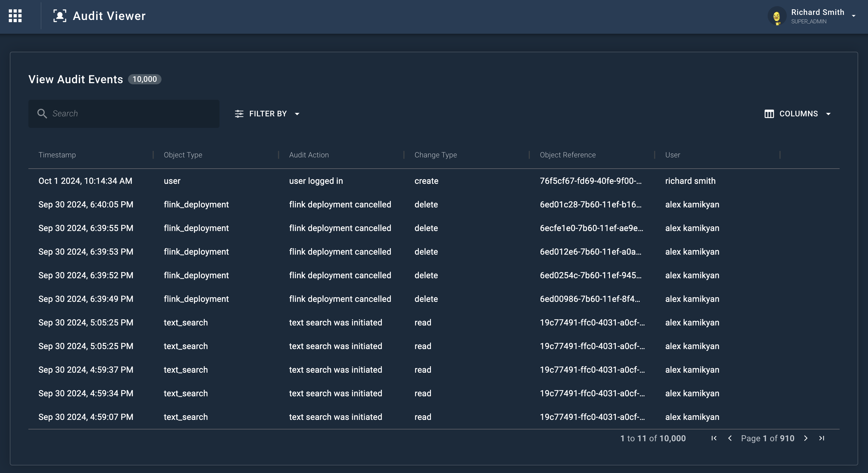This screenshot has width=868, height=473.
Task: Click the columns layout icon
Action: pyautogui.click(x=769, y=114)
